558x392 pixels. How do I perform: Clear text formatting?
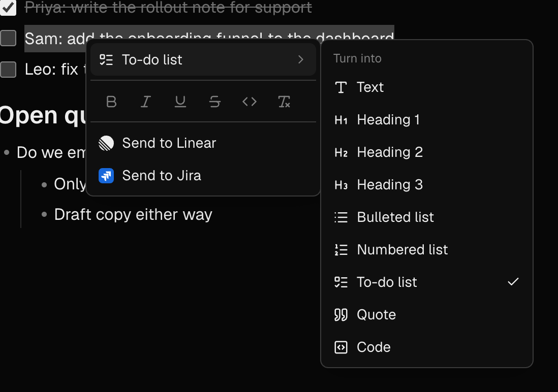(284, 102)
